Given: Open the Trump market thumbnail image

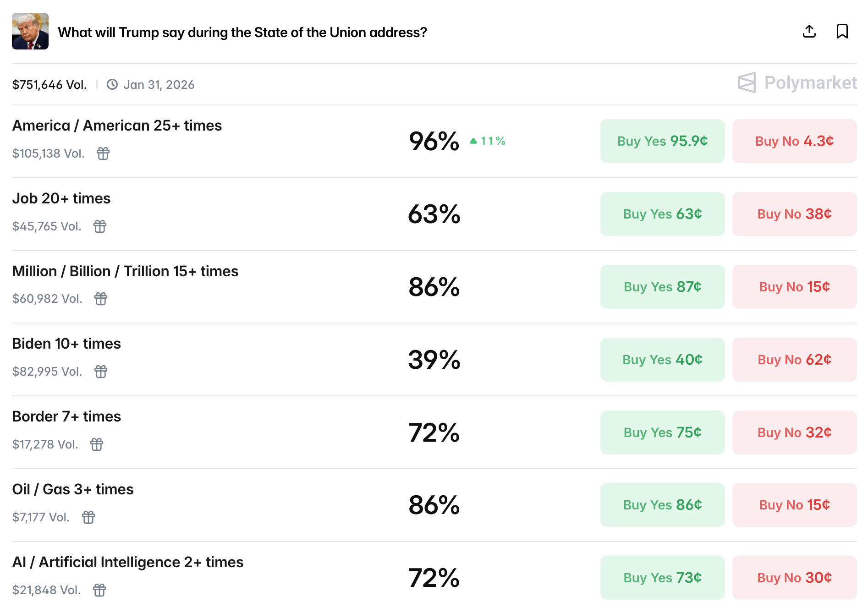Looking at the screenshot, I should (30, 31).
